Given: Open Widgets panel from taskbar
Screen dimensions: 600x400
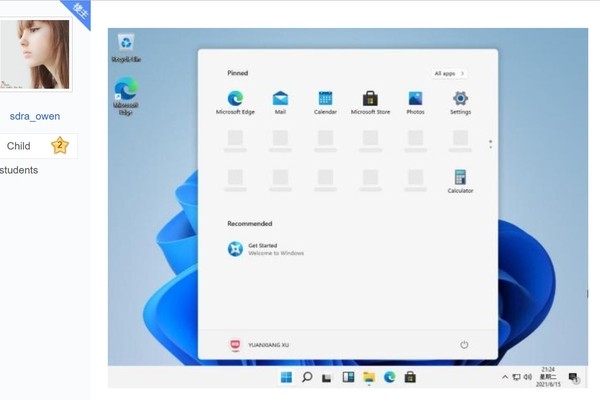Looking at the screenshot, I should (x=348, y=377).
